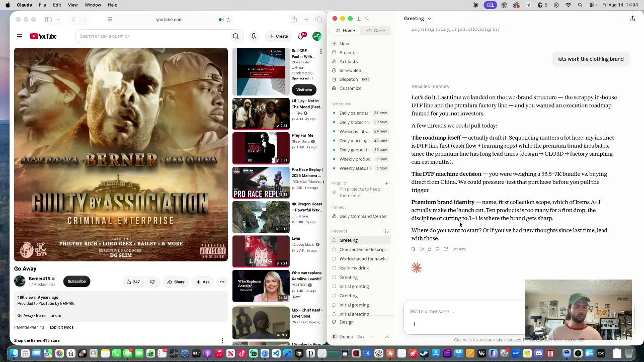Open the Lil Tjay Not In The Mood thumbnail
Image resolution: width=644 pixels, height=362 pixels.
click(x=261, y=114)
